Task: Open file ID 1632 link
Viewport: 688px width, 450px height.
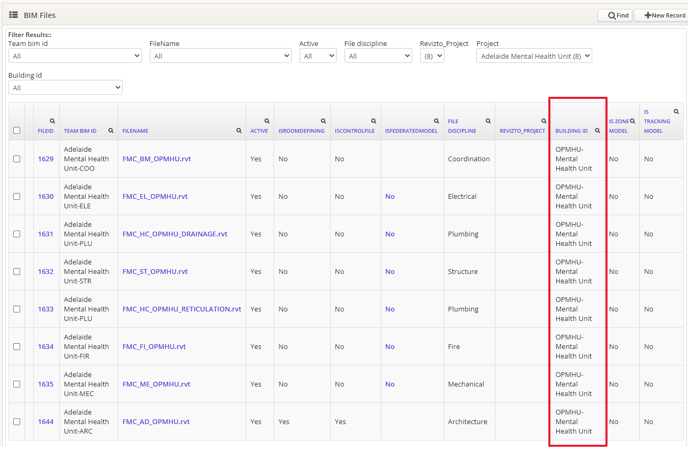Action: tap(46, 271)
